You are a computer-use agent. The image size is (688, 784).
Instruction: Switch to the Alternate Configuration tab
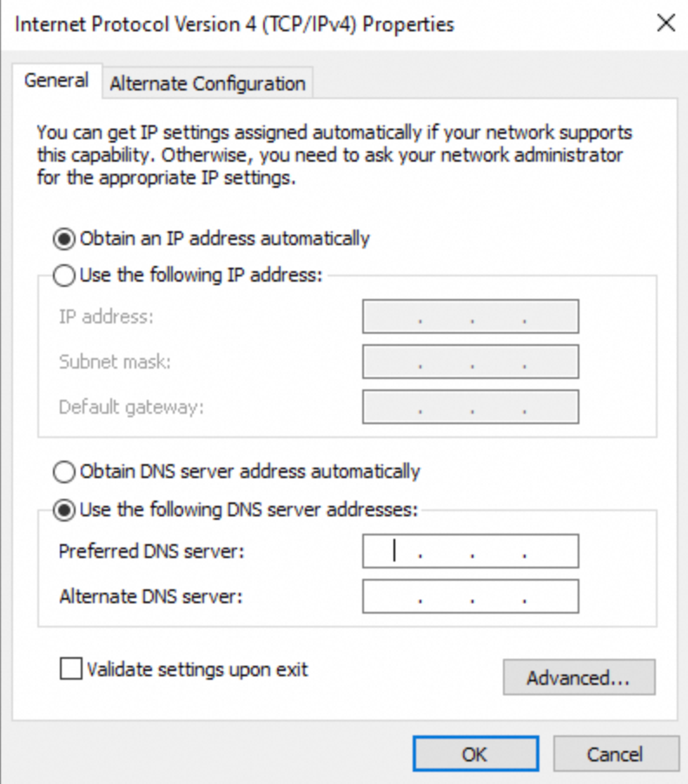pyautogui.click(x=206, y=83)
